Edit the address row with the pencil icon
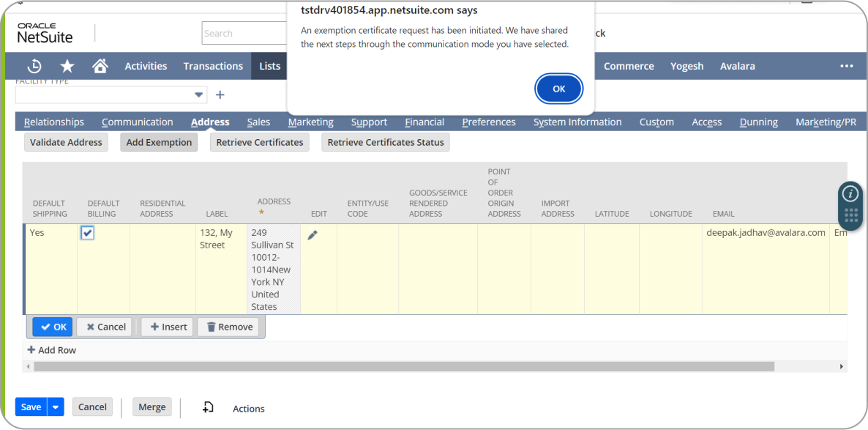 (313, 234)
